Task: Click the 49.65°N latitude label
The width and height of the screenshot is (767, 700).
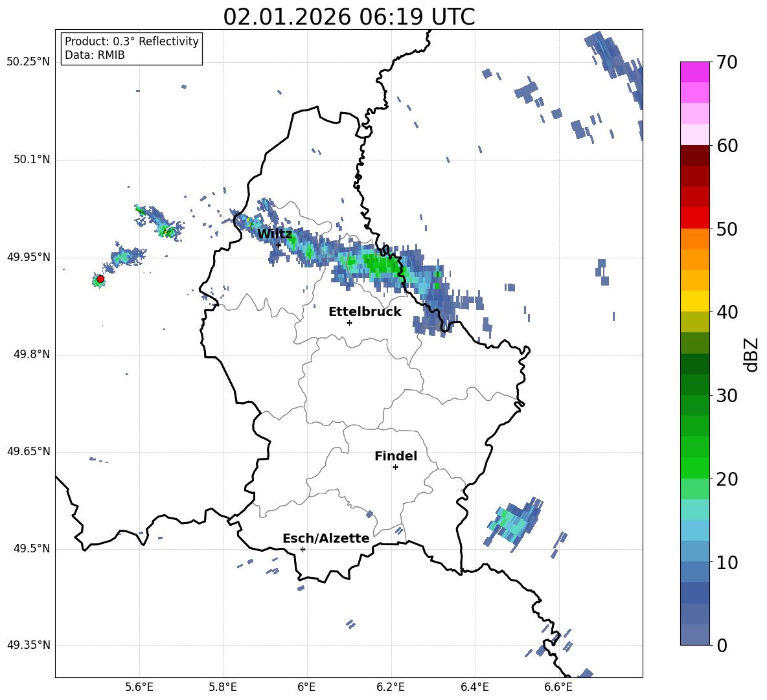Action: [x=29, y=451]
